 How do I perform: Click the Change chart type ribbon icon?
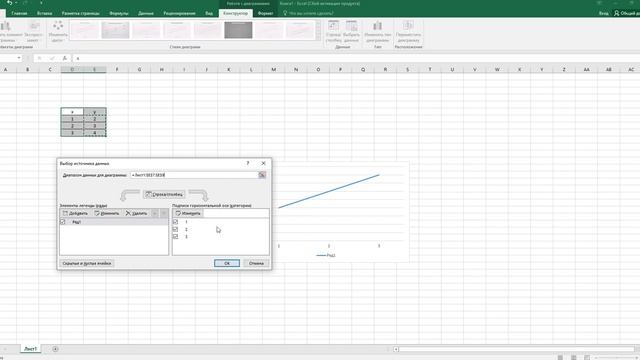378,32
